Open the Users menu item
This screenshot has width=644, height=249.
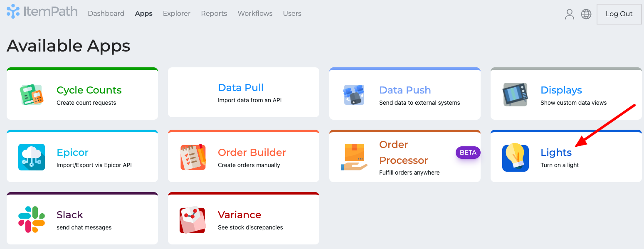292,14
